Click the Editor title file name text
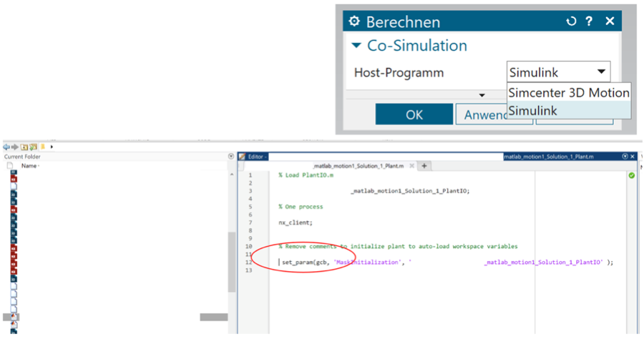Image resolution: width=644 pixels, height=339 pixels. [548, 157]
